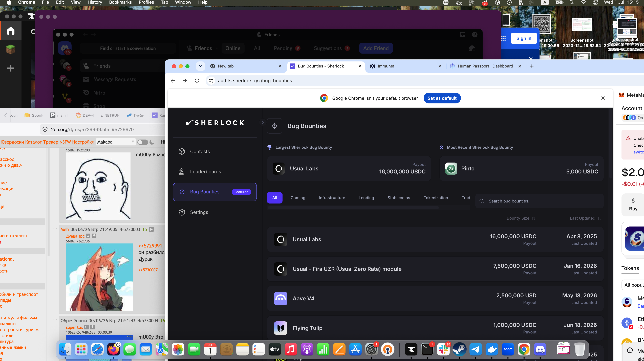
Task: Open the Bookmarks menu
Action: [x=120, y=3]
